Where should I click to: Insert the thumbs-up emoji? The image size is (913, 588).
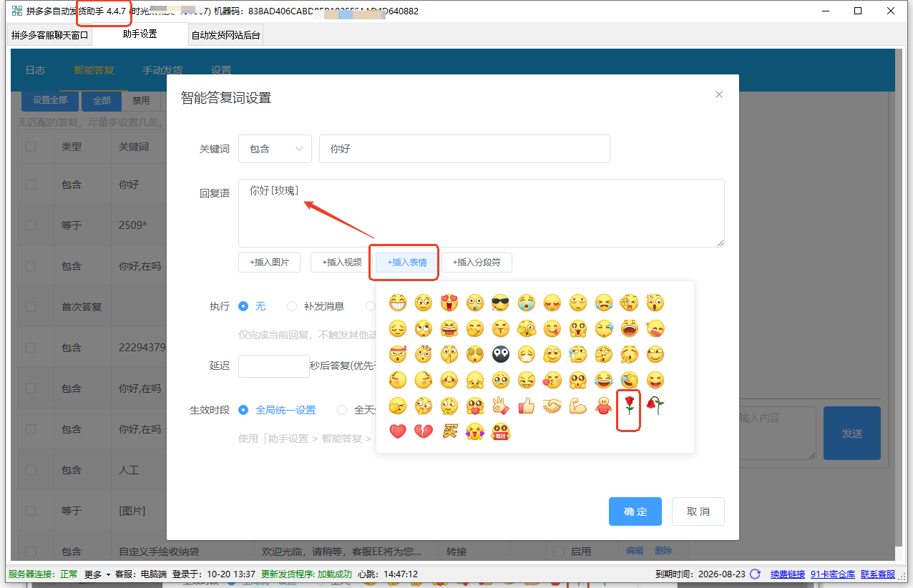pyautogui.click(x=527, y=406)
